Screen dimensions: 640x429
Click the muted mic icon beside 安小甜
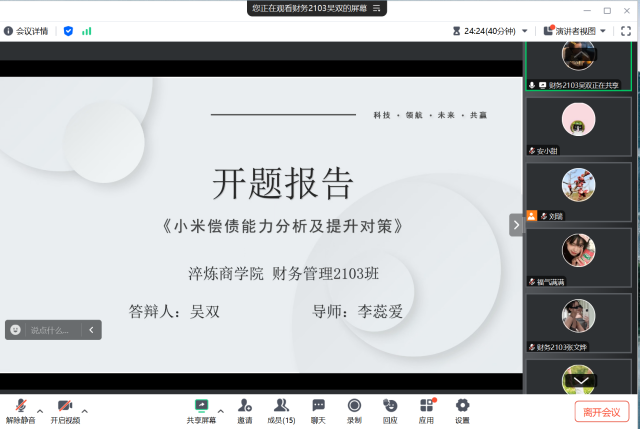pos(532,151)
